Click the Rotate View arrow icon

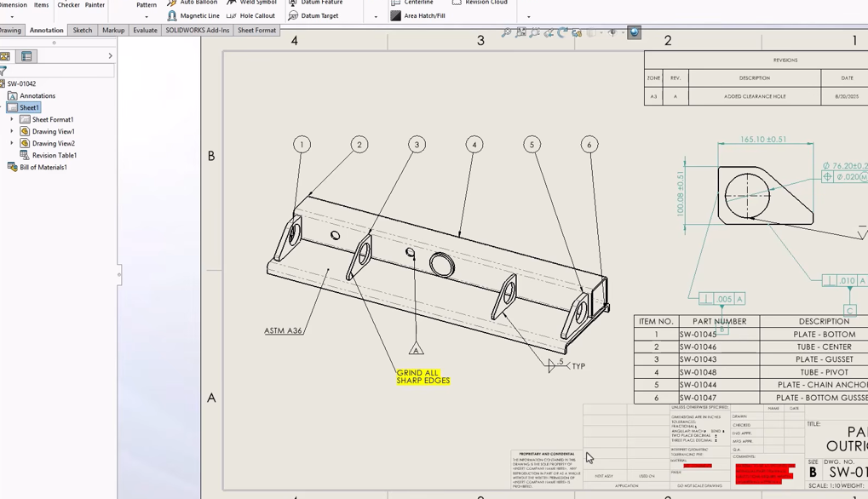tap(562, 32)
